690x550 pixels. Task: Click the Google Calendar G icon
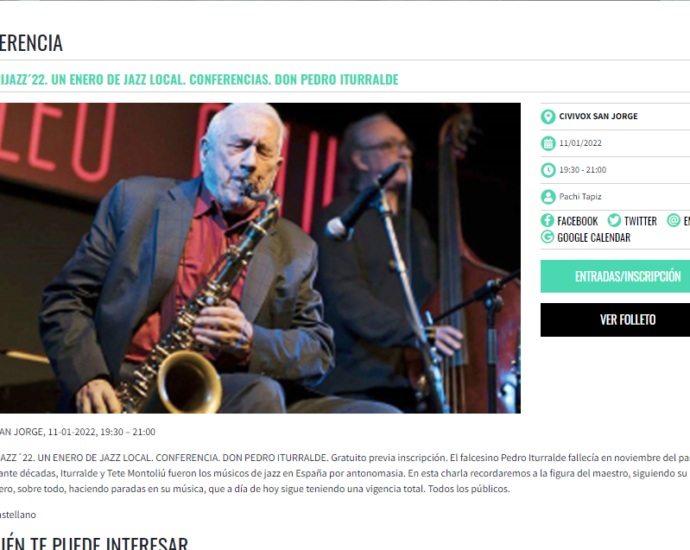(x=547, y=237)
